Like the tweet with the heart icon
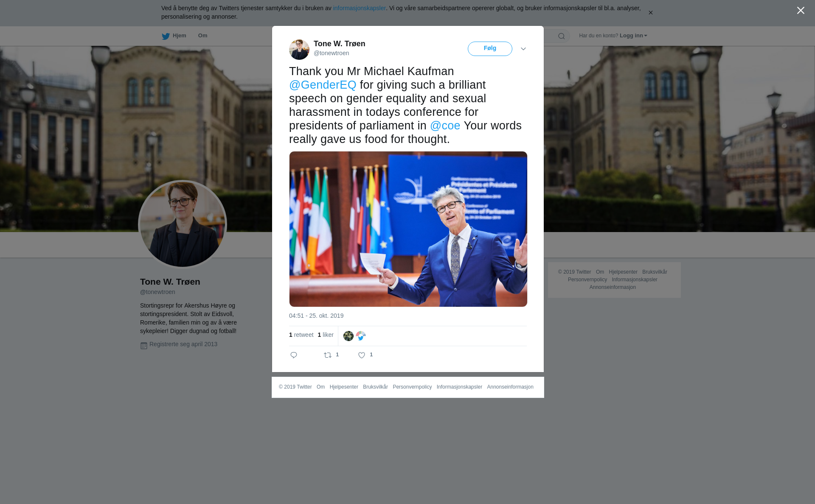Screen dimensions: 815x504 pos(362,356)
